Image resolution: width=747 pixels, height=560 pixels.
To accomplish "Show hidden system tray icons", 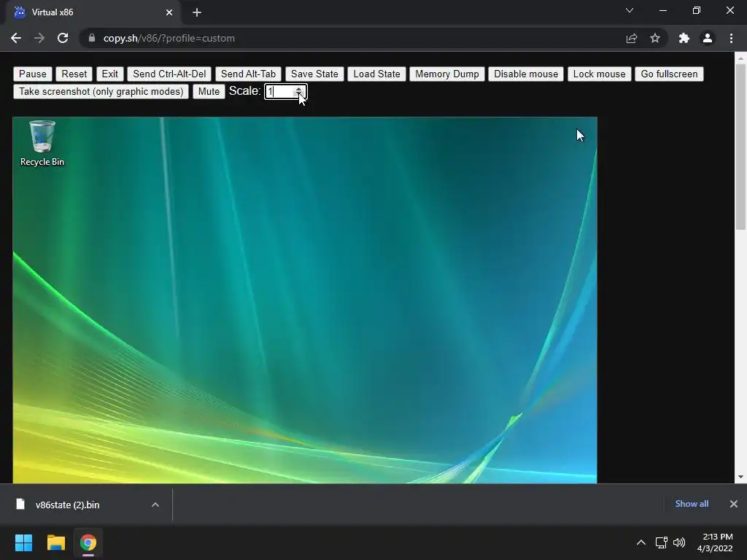I will pyautogui.click(x=641, y=542).
